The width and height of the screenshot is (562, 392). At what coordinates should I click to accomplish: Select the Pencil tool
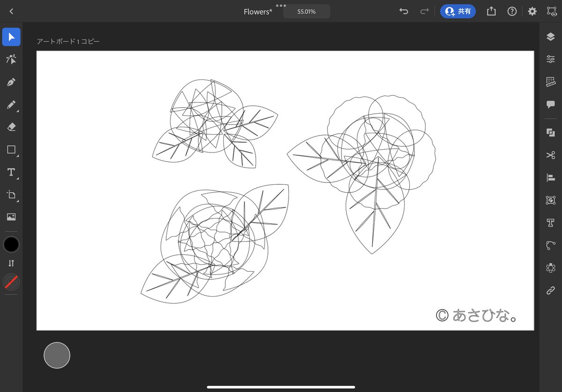[11, 105]
